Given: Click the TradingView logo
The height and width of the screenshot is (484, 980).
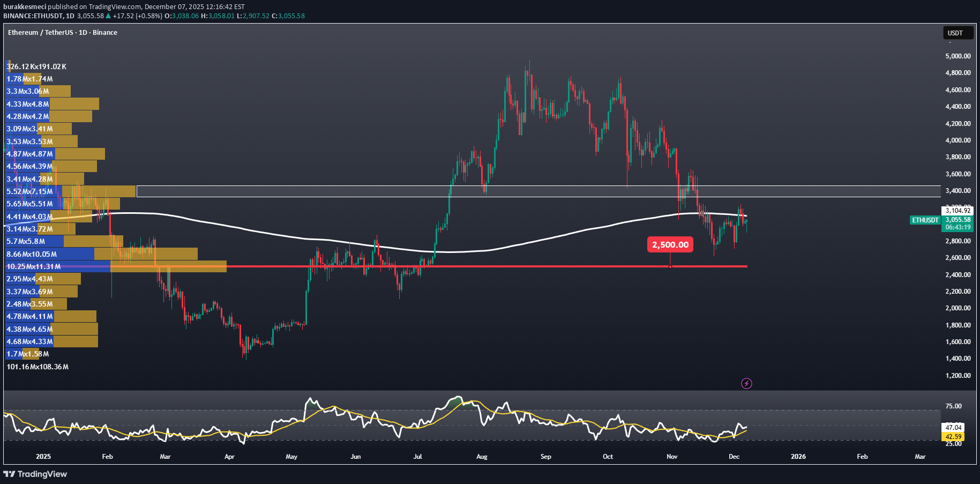Looking at the screenshot, I should click(35, 474).
